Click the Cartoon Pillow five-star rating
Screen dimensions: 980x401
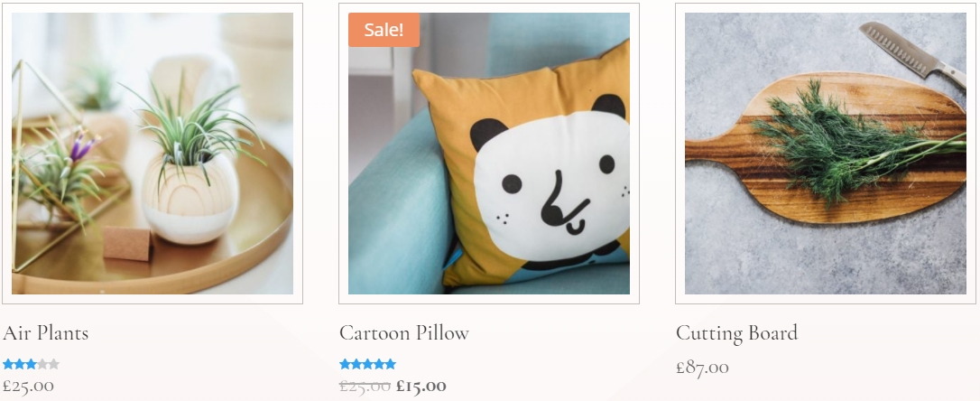pyautogui.click(x=367, y=364)
